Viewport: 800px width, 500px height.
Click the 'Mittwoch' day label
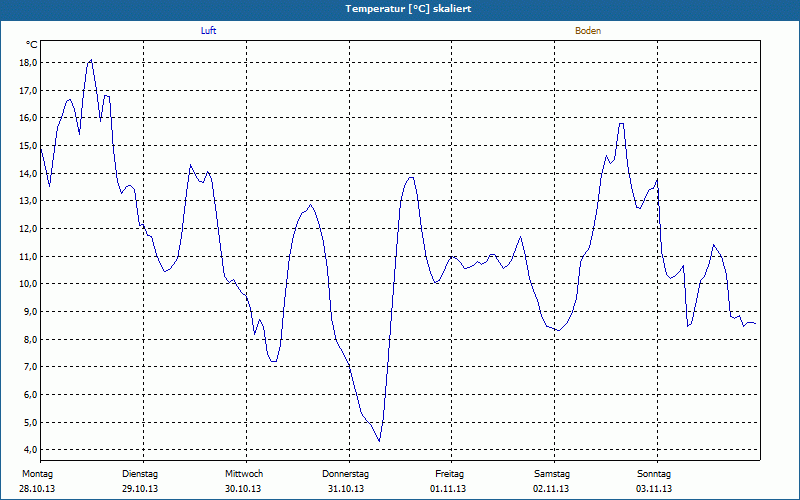[x=244, y=474]
